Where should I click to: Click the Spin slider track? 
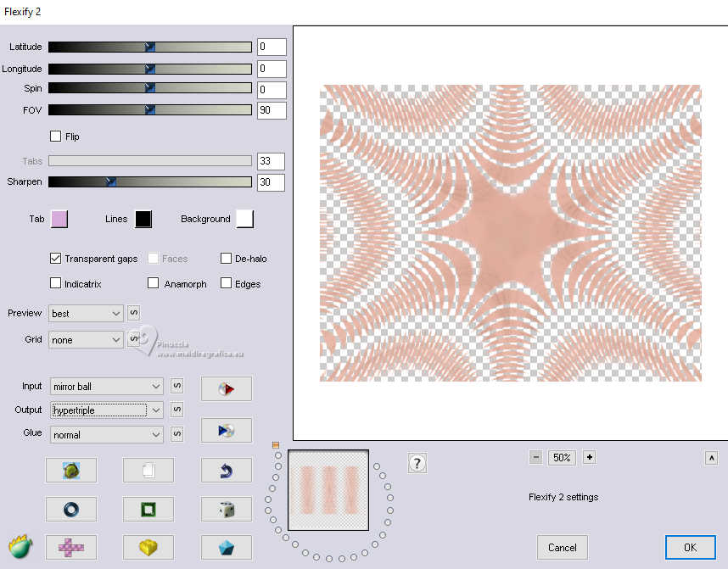pyautogui.click(x=150, y=87)
